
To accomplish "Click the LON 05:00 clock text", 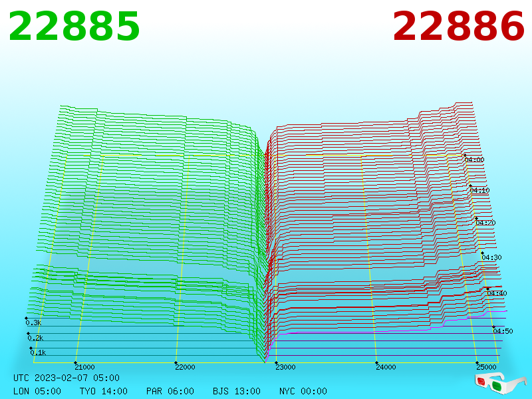I will click(x=37, y=391).
